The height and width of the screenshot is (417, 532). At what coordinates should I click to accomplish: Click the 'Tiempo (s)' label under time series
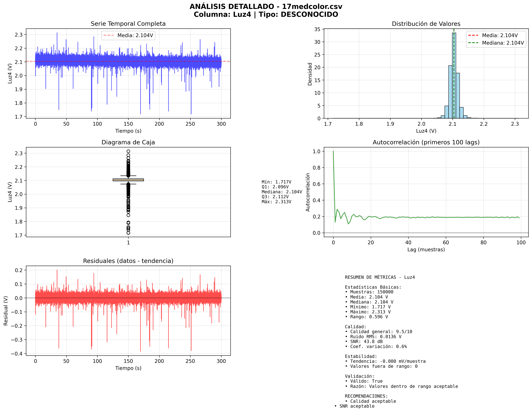pos(128,131)
